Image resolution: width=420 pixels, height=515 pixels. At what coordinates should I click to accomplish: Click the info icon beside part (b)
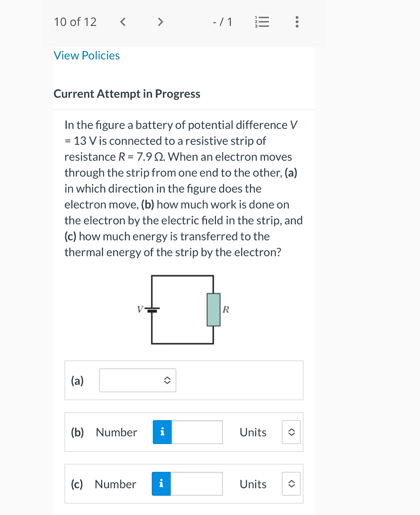coord(162,432)
